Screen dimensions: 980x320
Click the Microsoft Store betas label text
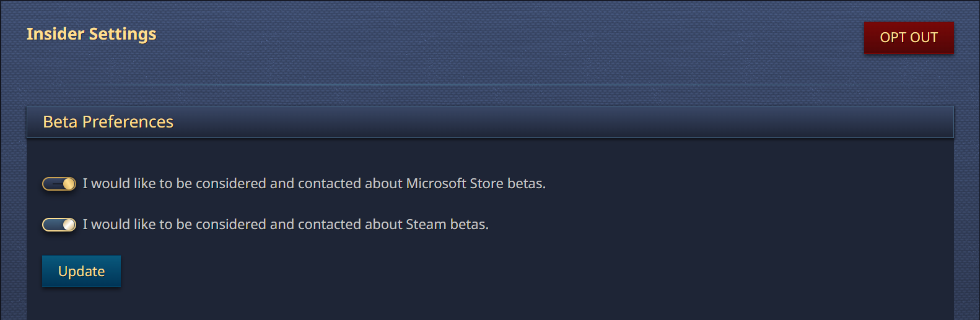[314, 184]
